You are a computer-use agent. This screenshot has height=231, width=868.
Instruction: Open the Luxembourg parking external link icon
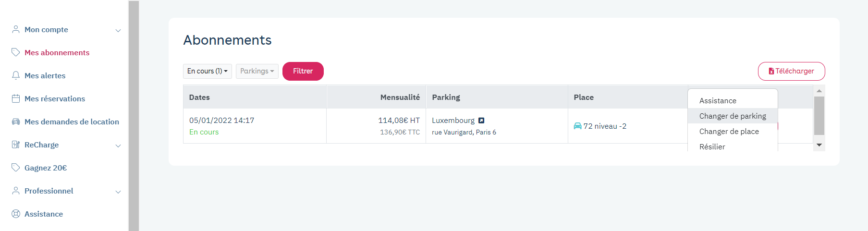[x=481, y=121]
